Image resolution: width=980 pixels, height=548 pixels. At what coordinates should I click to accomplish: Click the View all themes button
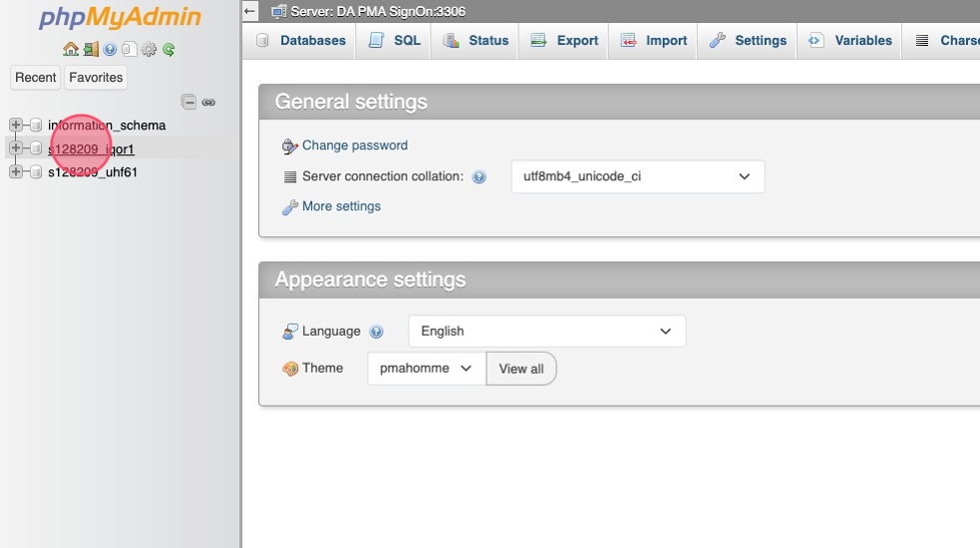[x=520, y=369]
